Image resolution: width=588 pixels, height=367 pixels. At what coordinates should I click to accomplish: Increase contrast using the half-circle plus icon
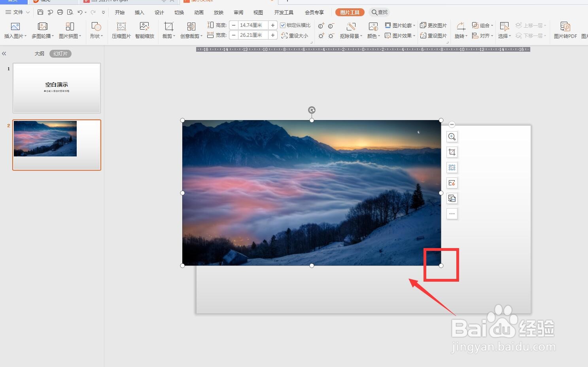coord(321,26)
